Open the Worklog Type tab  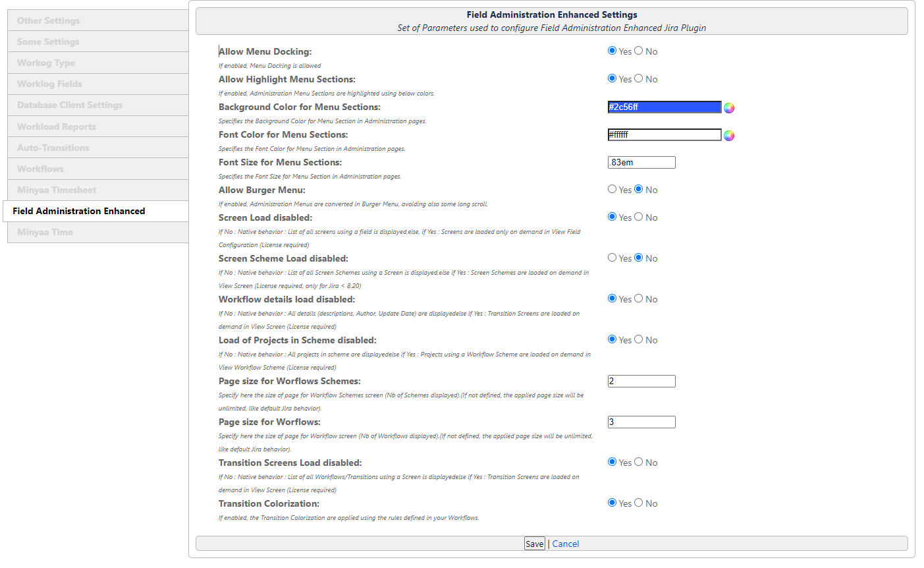tap(97, 63)
